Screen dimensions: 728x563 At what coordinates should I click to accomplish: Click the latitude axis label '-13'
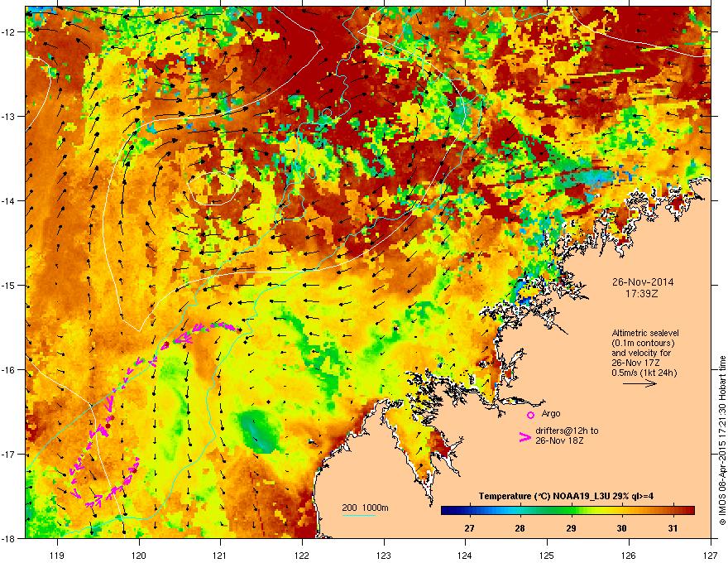click(x=8, y=116)
